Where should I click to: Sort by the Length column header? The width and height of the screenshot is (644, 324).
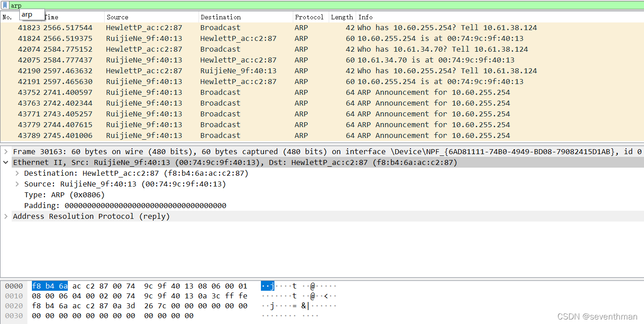point(342,17)
